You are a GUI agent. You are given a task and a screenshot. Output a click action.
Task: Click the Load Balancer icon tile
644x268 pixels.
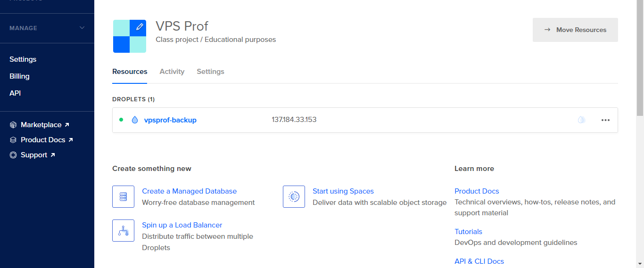click(x=123, y=230)
